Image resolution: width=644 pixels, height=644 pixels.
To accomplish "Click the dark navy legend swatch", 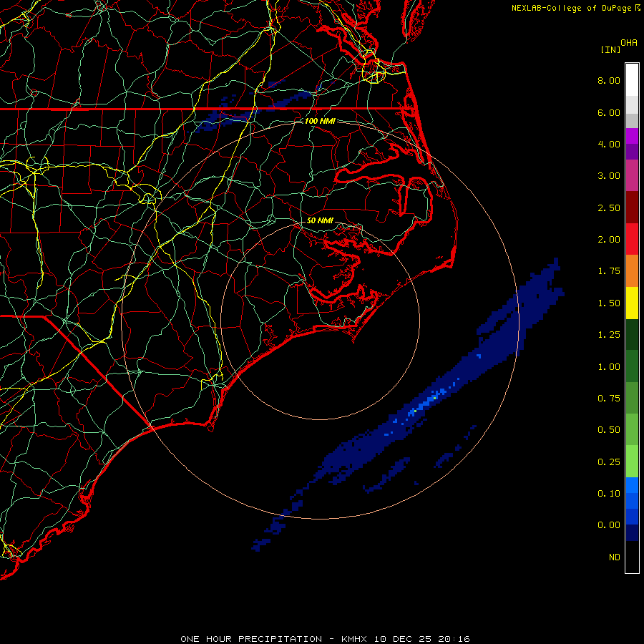I will pos(632,533).
